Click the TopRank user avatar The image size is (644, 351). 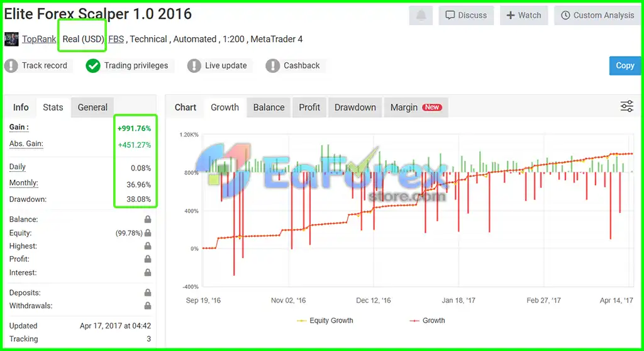pyautogui.click(x=11, y=39)
